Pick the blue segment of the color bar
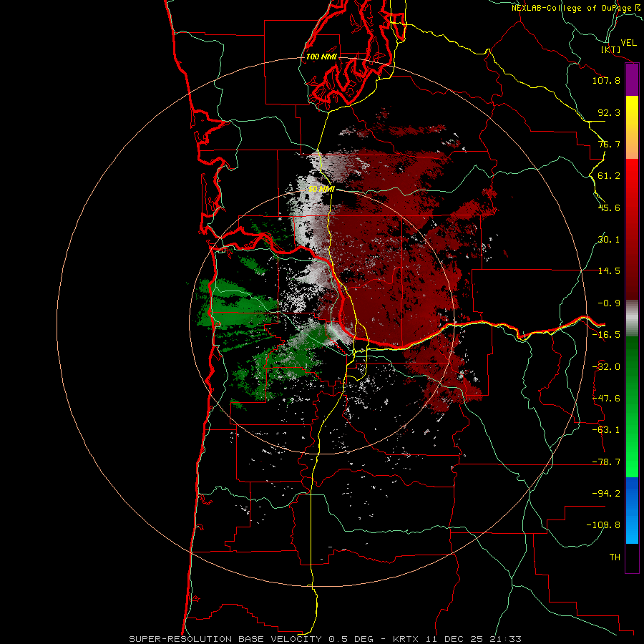 pos(632,510)
